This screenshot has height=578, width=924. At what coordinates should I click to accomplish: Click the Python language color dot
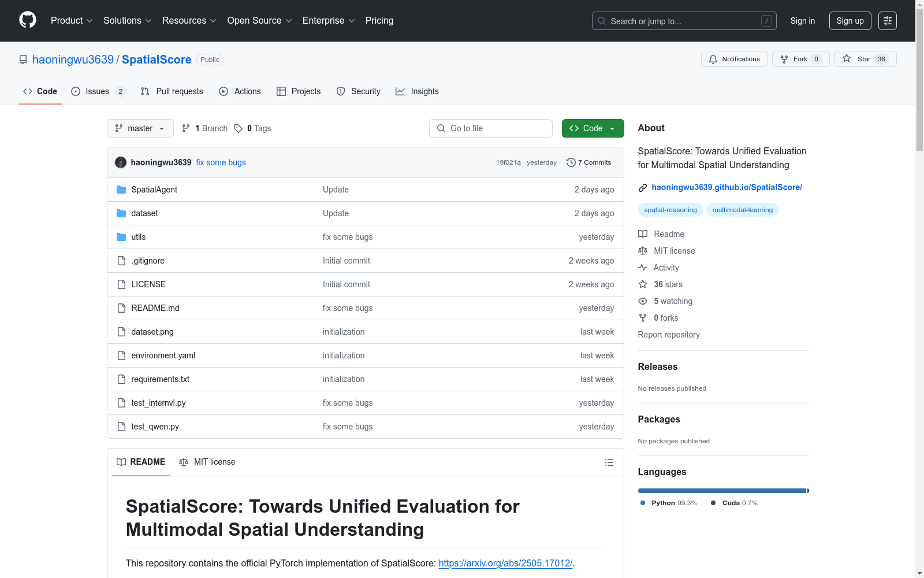click(x=643, y=503)
